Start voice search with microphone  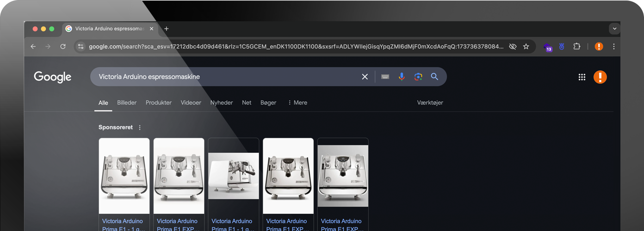pos(402,77)
